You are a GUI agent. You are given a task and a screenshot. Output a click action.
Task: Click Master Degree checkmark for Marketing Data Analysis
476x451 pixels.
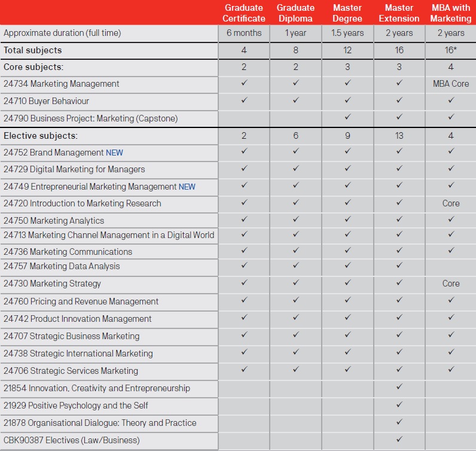pos(347,266)
